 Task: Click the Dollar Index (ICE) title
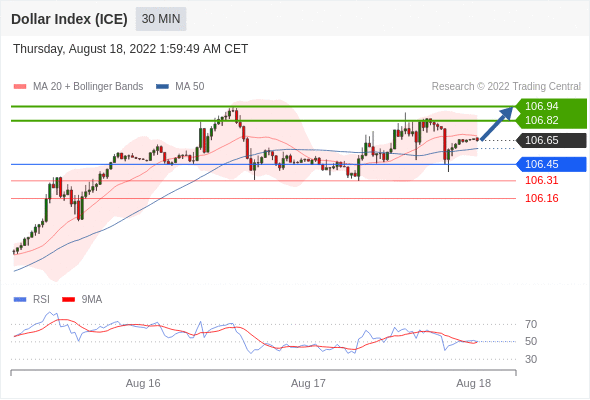tap(69, 19)
